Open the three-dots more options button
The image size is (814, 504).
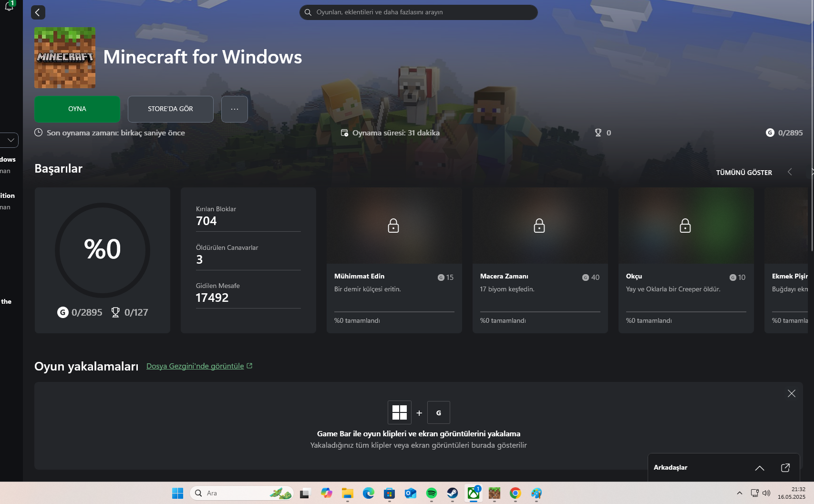[235, 109]
